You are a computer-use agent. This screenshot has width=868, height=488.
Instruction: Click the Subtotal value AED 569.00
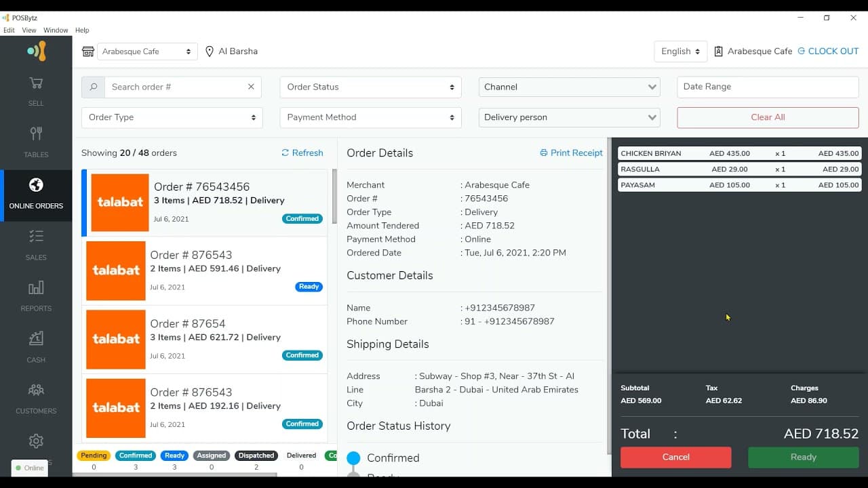[x=641, y=401]
